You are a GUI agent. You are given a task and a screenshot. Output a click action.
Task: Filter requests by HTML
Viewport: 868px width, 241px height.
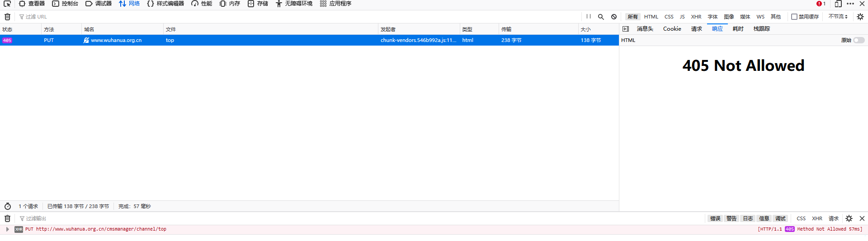[651, 17]
